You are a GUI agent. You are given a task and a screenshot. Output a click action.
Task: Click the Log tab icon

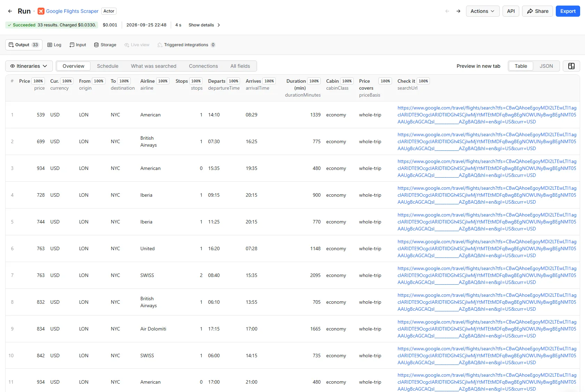(x=50, y=45)
